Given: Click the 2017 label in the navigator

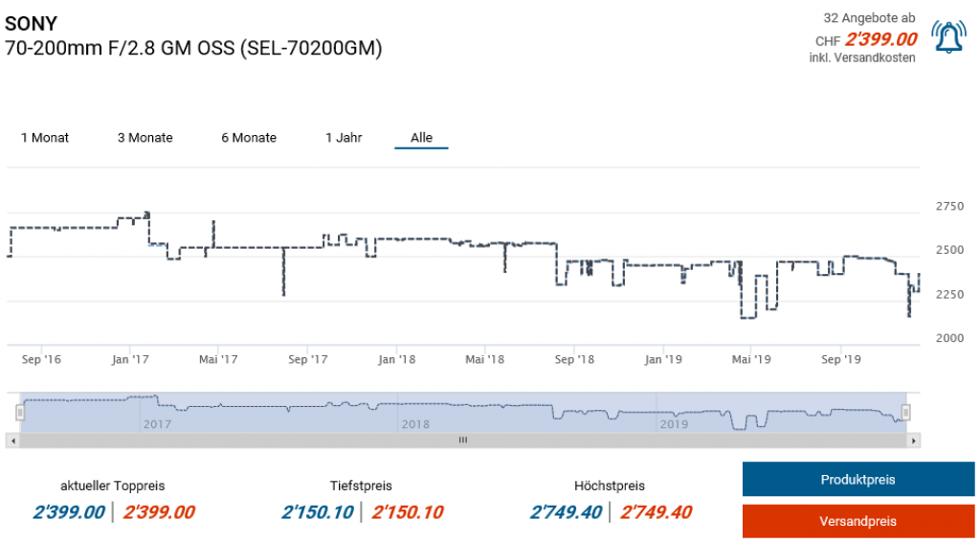Looking at the screenshot, I should [x=156, y=423].
